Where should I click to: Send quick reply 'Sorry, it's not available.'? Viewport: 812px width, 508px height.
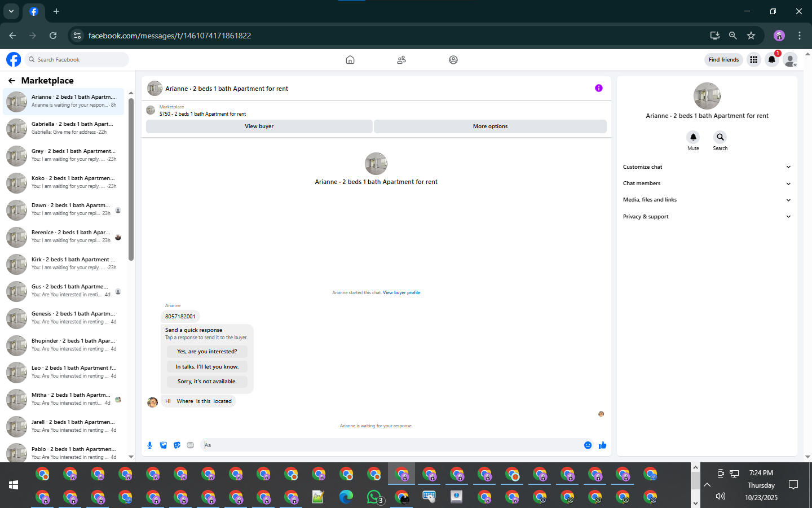207,382
